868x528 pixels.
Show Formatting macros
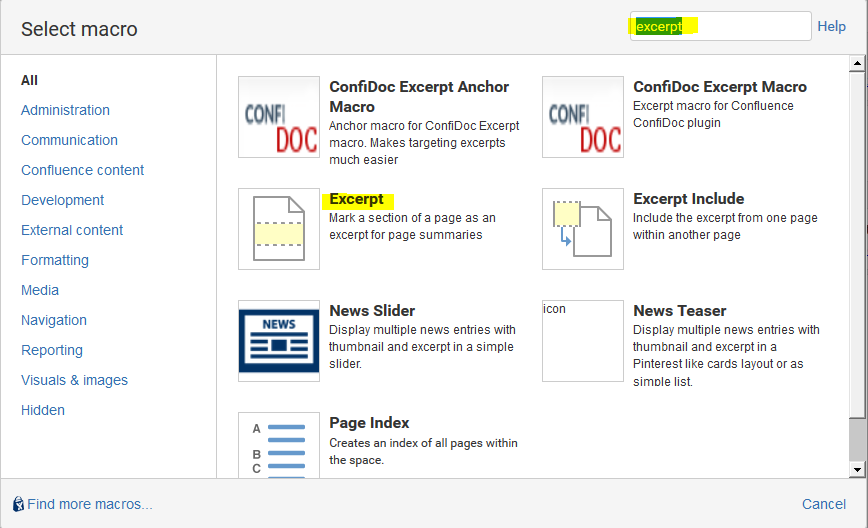point(55,260)
